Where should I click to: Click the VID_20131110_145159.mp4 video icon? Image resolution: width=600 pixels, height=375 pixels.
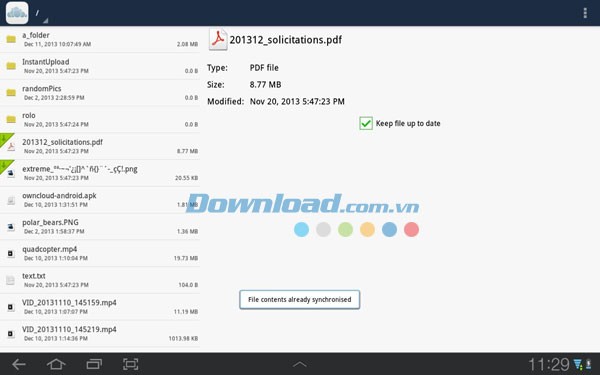point(11,307)
